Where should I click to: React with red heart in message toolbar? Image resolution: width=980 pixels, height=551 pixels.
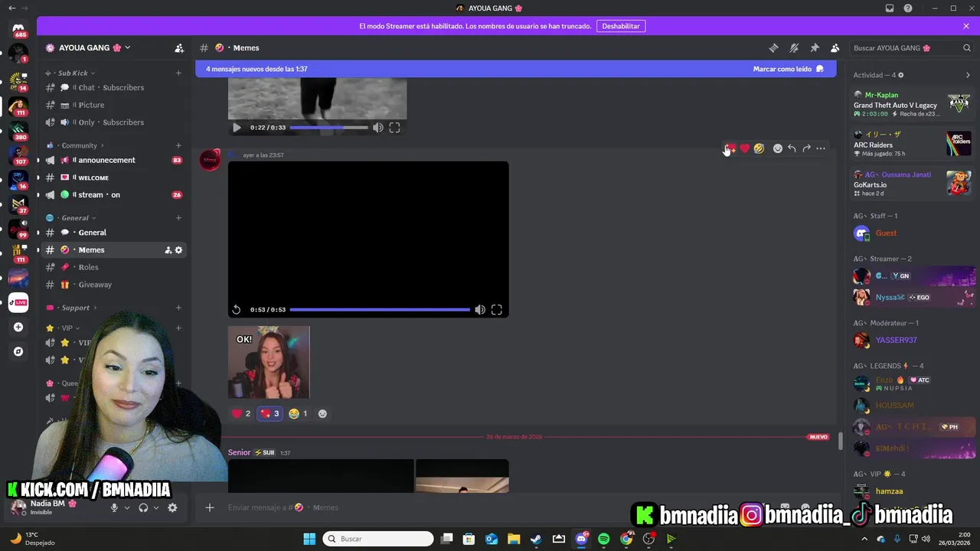744,148
